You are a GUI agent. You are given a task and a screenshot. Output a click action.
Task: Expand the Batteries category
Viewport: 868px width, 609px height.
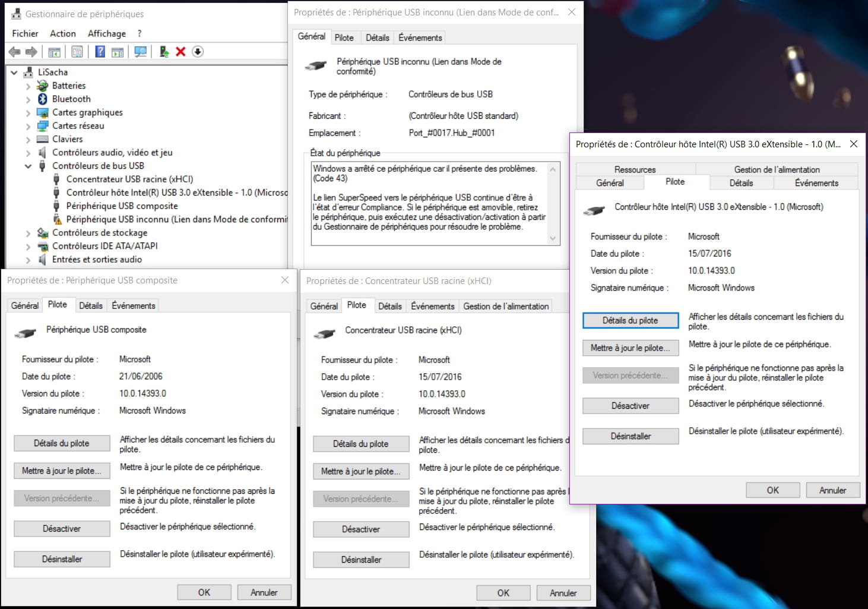coord(28,86)
